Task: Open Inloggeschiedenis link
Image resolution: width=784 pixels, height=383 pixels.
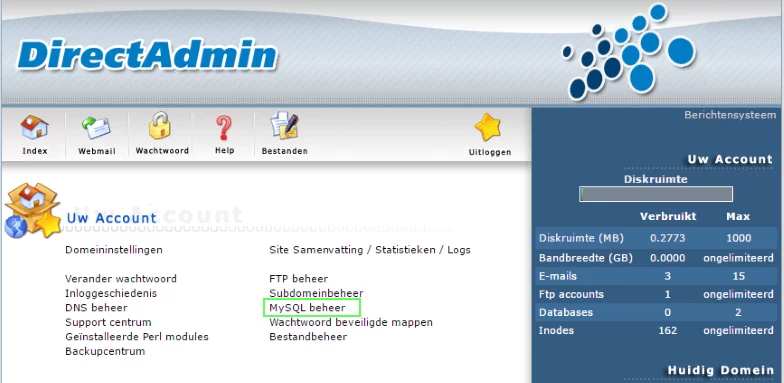Action: click(x=111, y=293)
